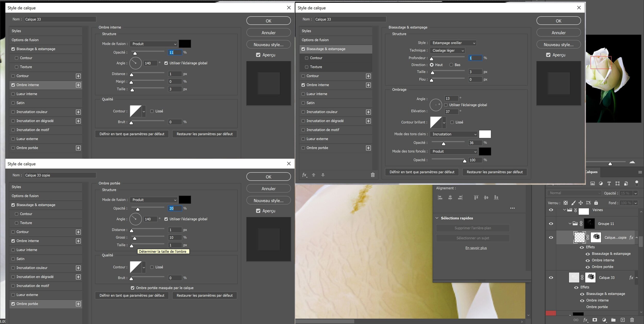Viewport: 644px width, 324px height.
Task: Click the text layer filter T icon
Action: point(609,183)
